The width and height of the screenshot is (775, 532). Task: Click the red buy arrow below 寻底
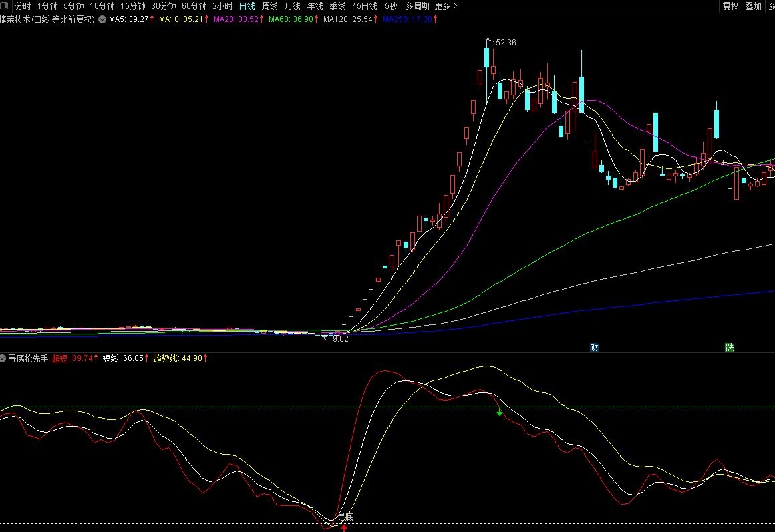coord(344,527)
